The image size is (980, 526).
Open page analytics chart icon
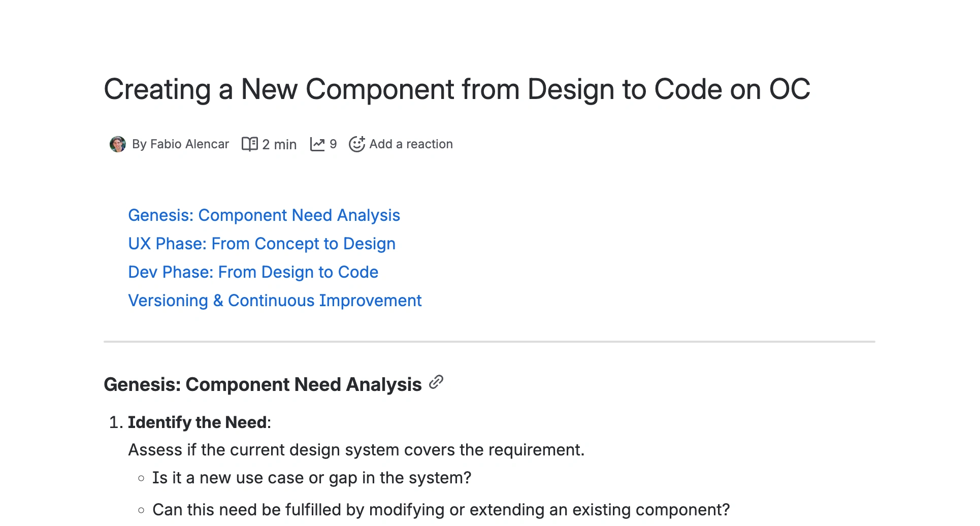point(317,144)
